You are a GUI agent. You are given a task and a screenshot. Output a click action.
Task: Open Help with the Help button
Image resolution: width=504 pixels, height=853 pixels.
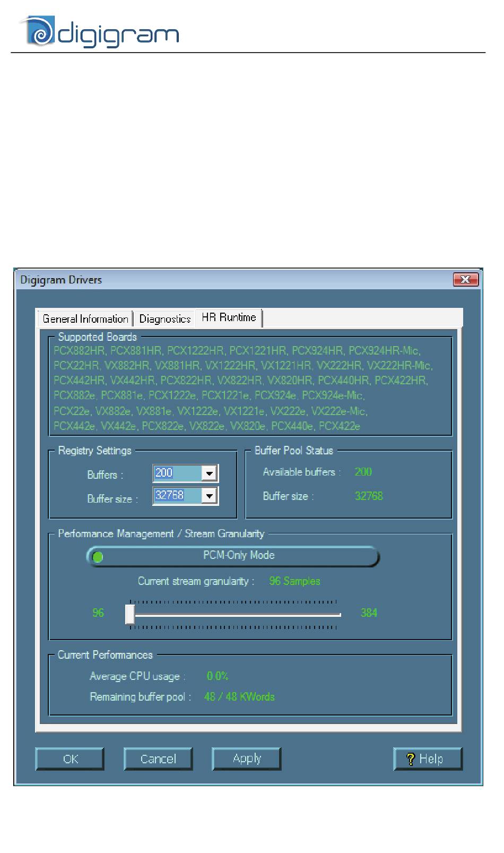[428, 759]
